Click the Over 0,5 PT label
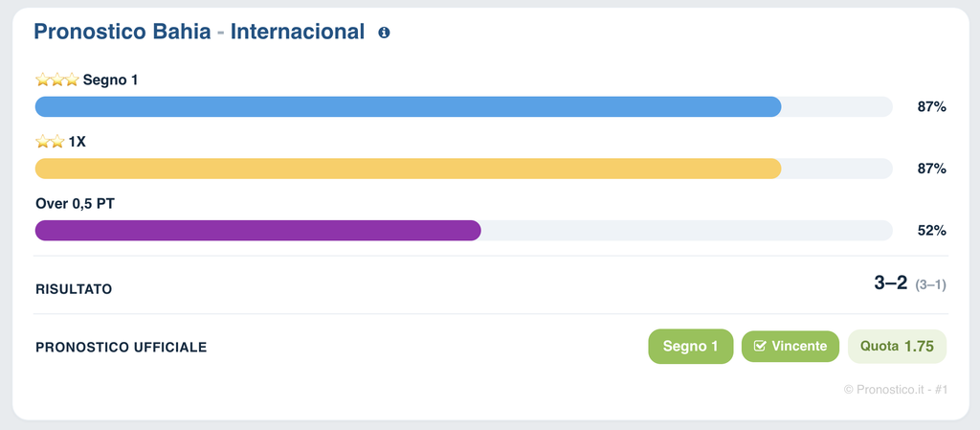Image resolution: width=980 pixels, height=430 pixels. tap(75, 204)
